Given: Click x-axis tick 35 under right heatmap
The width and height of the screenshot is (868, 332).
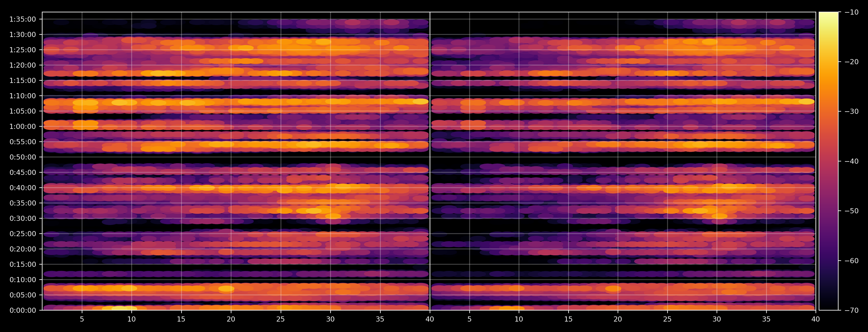Looking at the screenshot, I should point(767,319).
